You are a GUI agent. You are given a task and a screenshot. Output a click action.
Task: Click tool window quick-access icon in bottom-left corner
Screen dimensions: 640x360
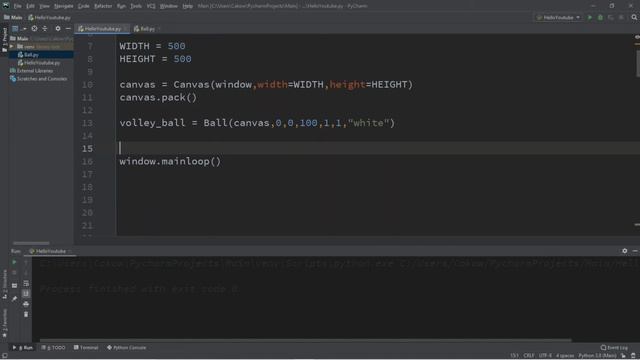click(4, 356)
